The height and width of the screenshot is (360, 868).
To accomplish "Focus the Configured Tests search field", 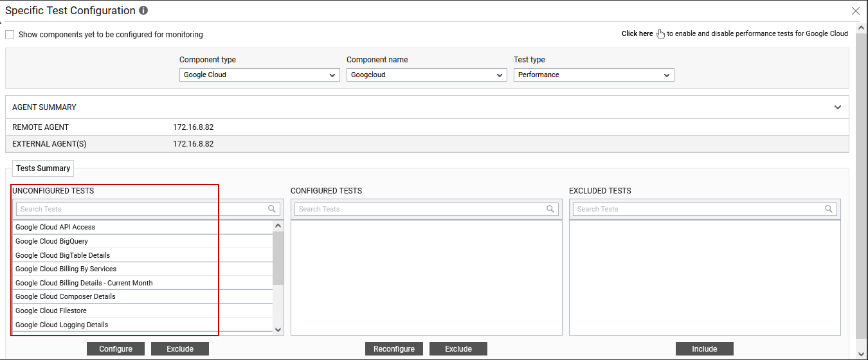I will pyautogui.click(x=426, y=209).
